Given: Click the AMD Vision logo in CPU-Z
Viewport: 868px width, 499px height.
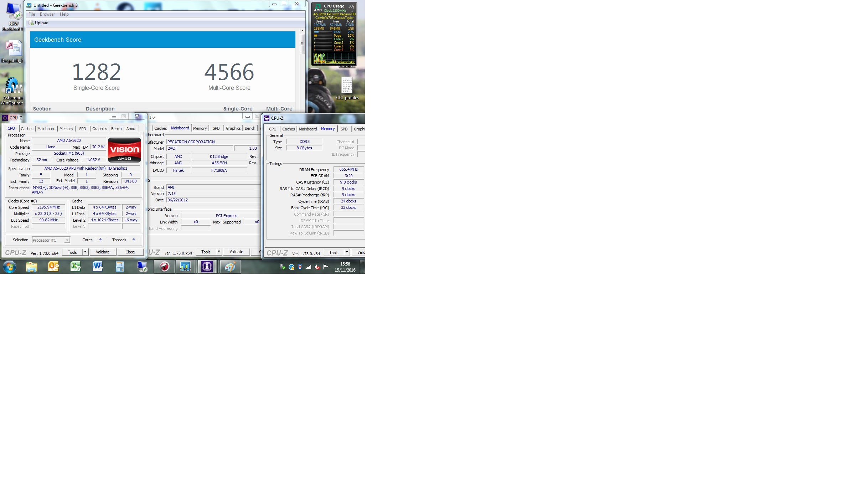Looking at the screenshot, I should pyautogui.click(x=124, y=150).
